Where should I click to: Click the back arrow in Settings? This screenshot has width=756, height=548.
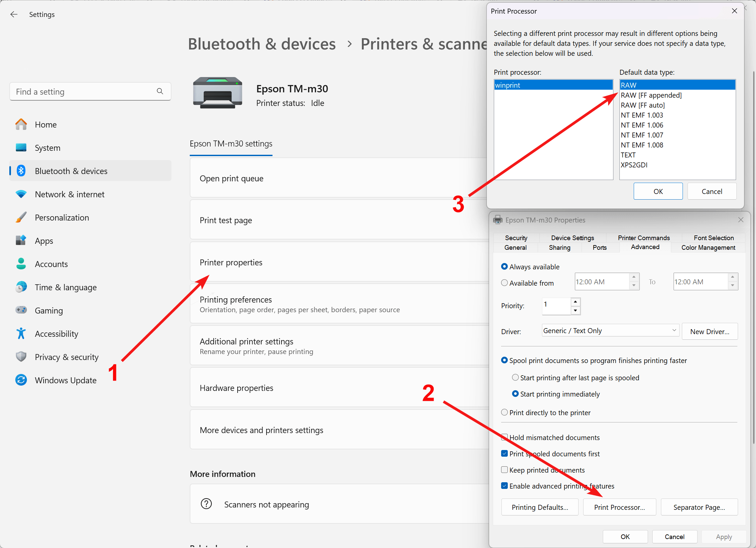click(14, 14)
